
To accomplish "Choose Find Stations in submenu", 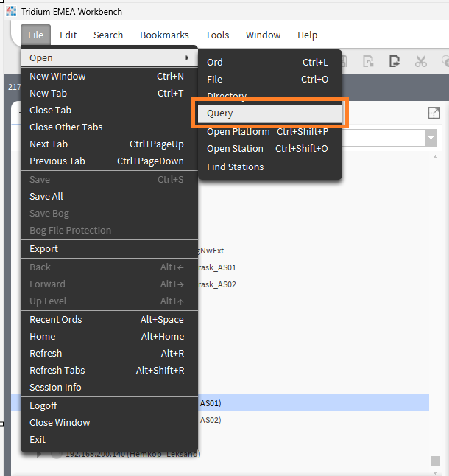I will pos(235,167).
